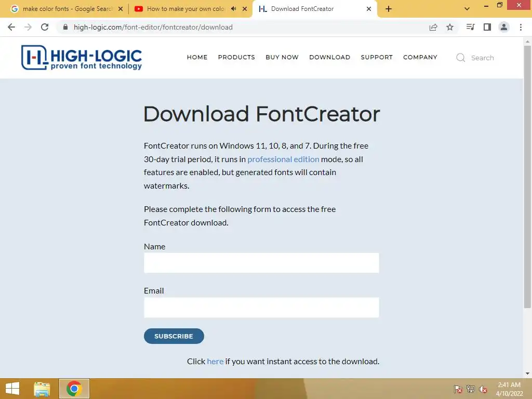Viewport: 532px width, 399px height.
Task: Toggle the browser side panel
Action: [487, 27]
